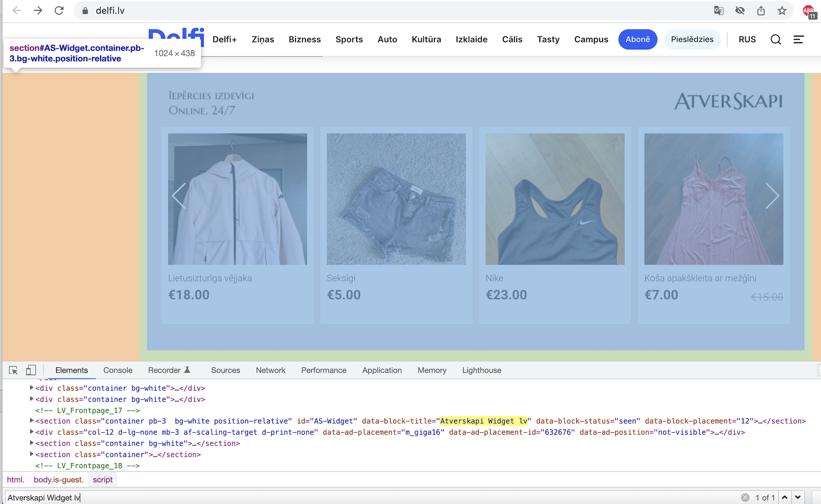Image resolution: width=821 pixels, height=504 pixels.
Task: Switch to the Application tab
Action: (382, 370)
